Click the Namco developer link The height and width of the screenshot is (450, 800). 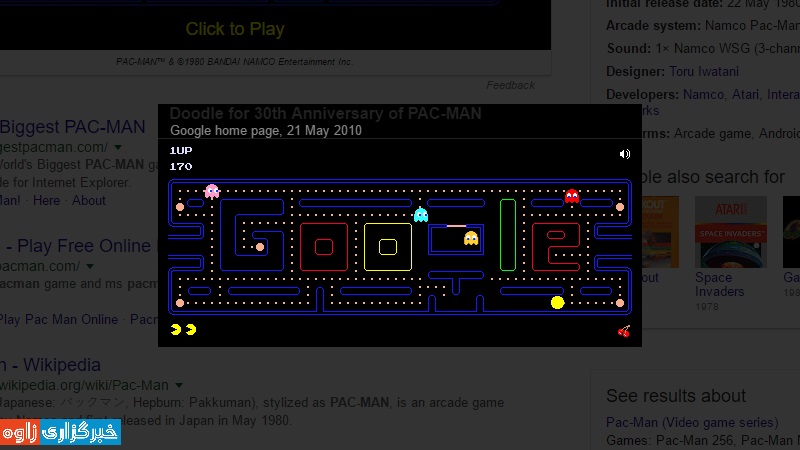pos(705,95)
